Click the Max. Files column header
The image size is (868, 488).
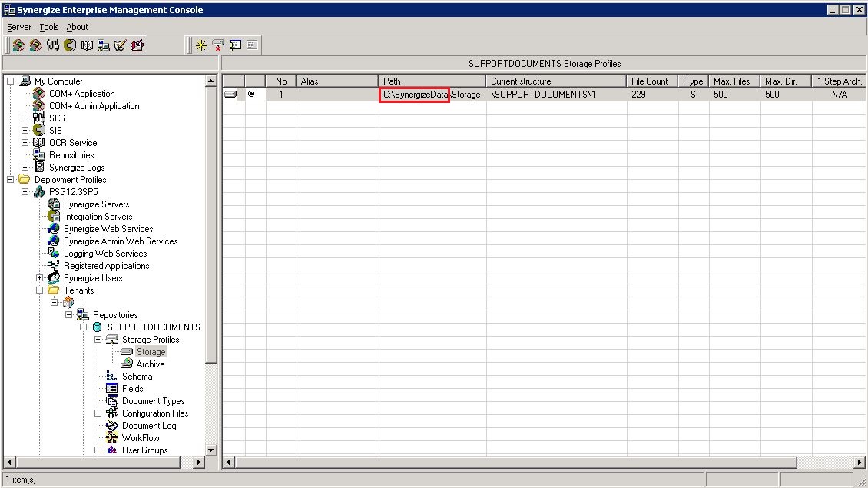(x=734, y=81)
